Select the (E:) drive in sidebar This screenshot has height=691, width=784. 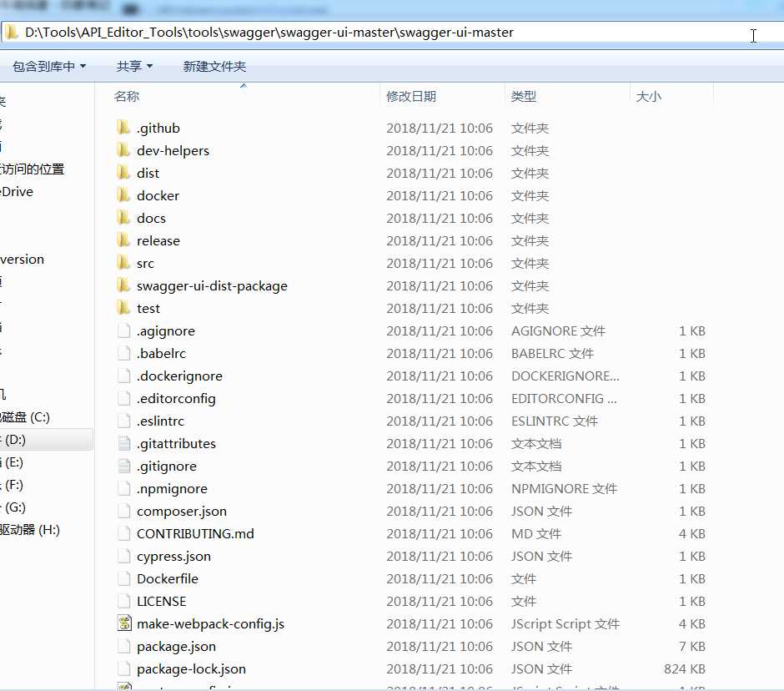click(x=12, y=462)
